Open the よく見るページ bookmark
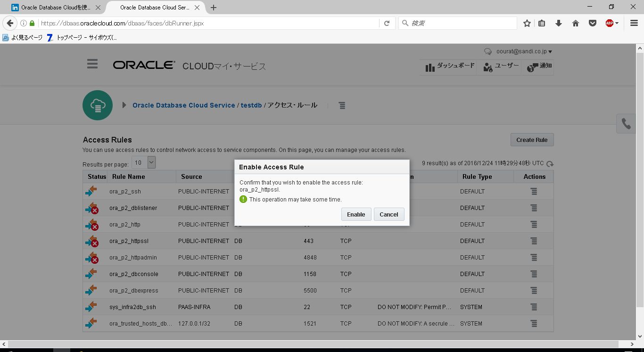 22,38
